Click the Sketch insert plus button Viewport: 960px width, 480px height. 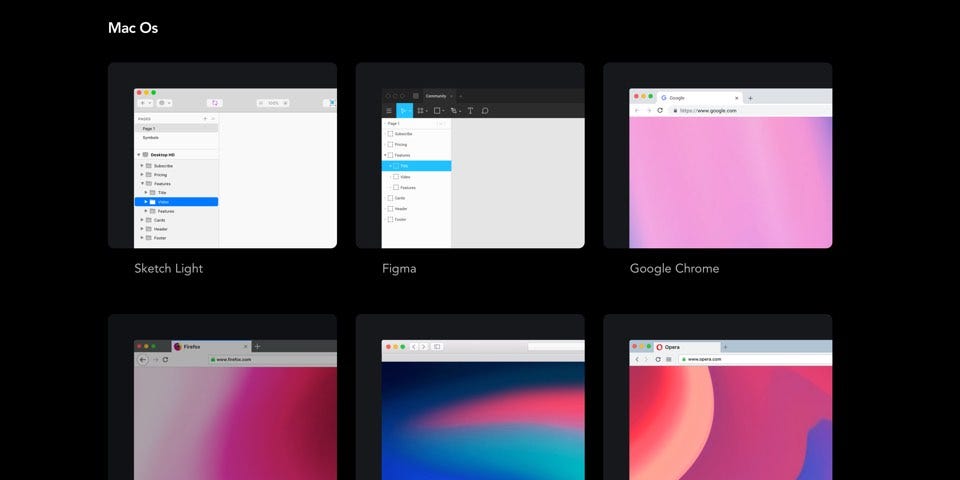146,103
